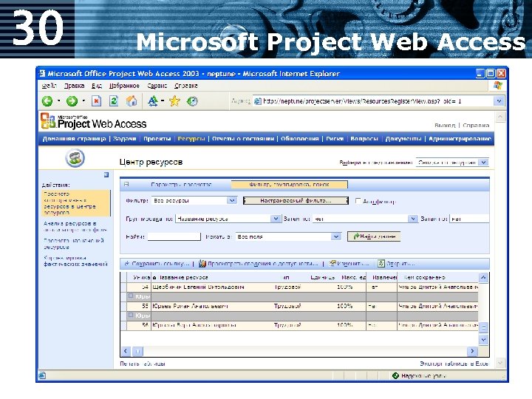Image resolution: width=532 pixels, height=399 pixels.
Task: Open the Правка menu
Action: (75, 86)
